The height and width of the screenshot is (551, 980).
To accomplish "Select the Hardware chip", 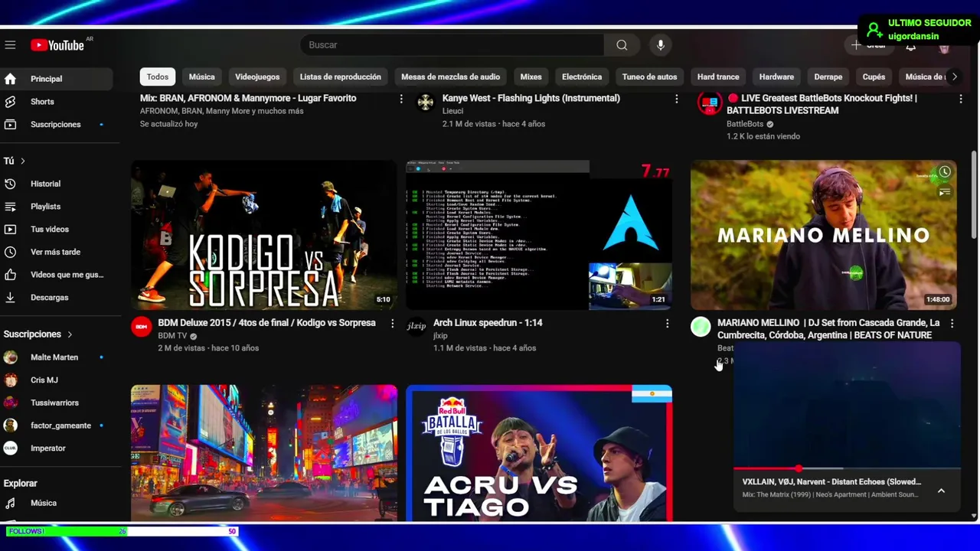I will (x=776, y=77).
